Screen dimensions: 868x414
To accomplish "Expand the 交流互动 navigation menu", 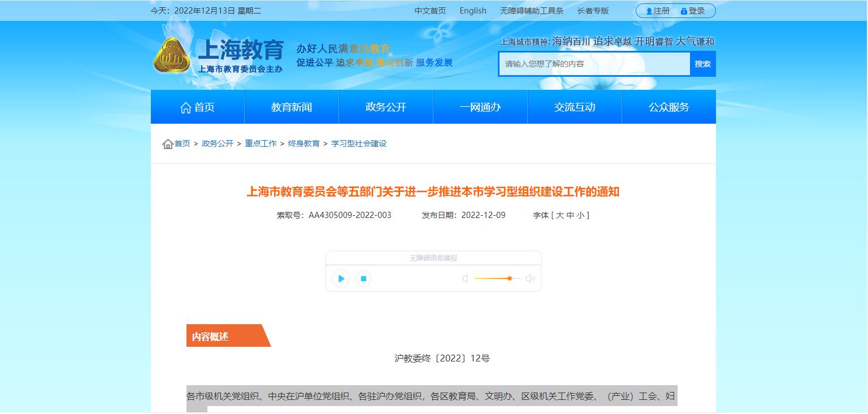I will pyautogui.click(x=575, y=107).
